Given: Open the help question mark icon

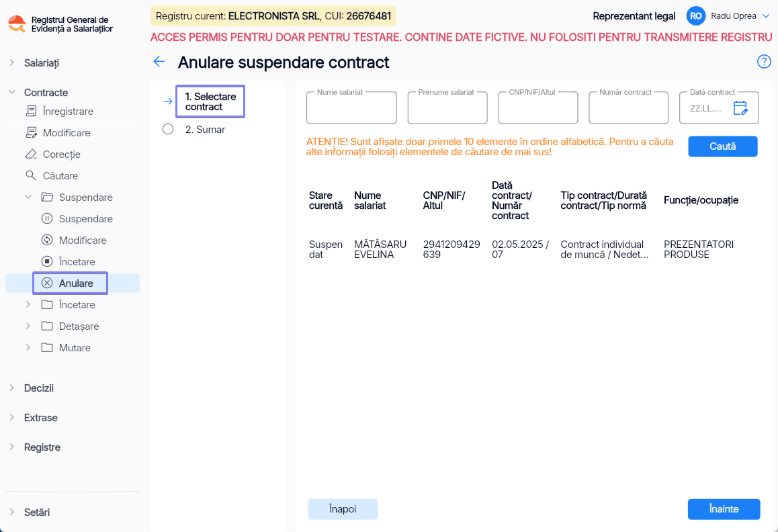Looking at the screenshot, I should [x=764, y=62].
